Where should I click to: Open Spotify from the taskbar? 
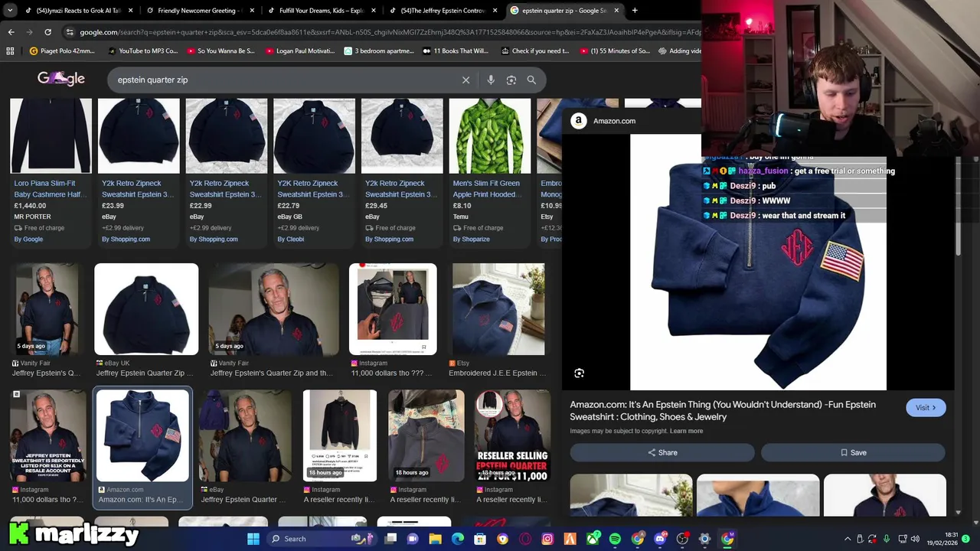pyautogui.click(x=615, y=539)
